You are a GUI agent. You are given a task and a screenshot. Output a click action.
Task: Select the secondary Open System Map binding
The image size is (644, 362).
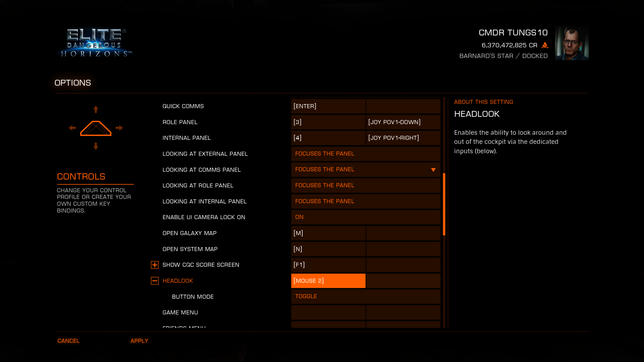(403, 249)
